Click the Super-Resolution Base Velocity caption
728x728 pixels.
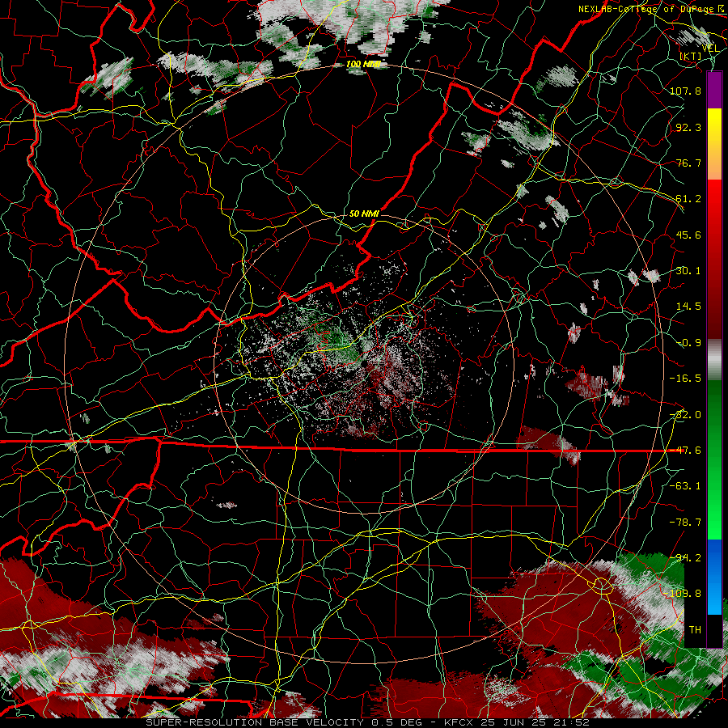pos(367,722)
